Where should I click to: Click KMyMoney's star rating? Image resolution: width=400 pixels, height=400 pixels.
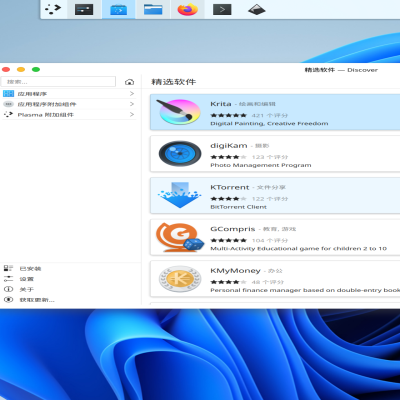tap(228, 282)
